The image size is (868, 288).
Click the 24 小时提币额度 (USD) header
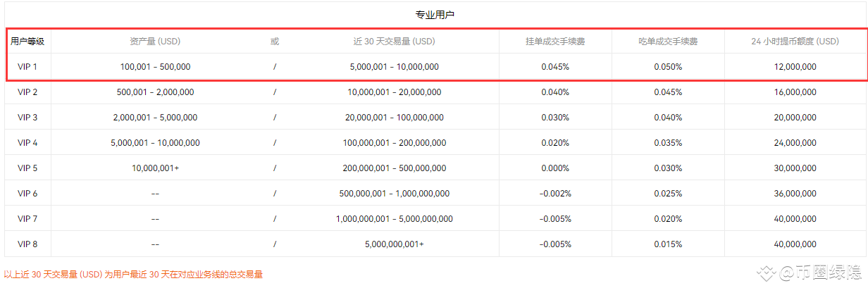[795, 42]
